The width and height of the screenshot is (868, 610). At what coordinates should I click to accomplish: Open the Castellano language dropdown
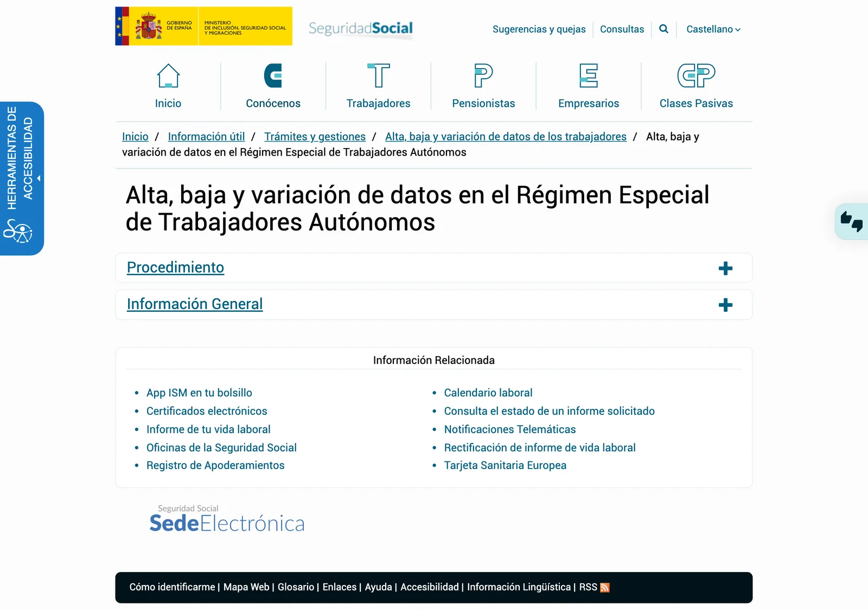click(x=713, y=29)
